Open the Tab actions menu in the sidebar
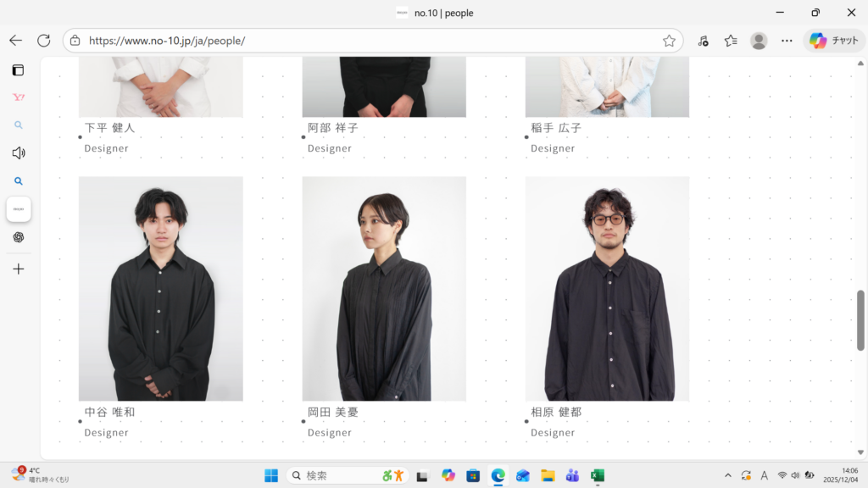The image size is (868, 488). pyautogui.click(x=19, y=70)
